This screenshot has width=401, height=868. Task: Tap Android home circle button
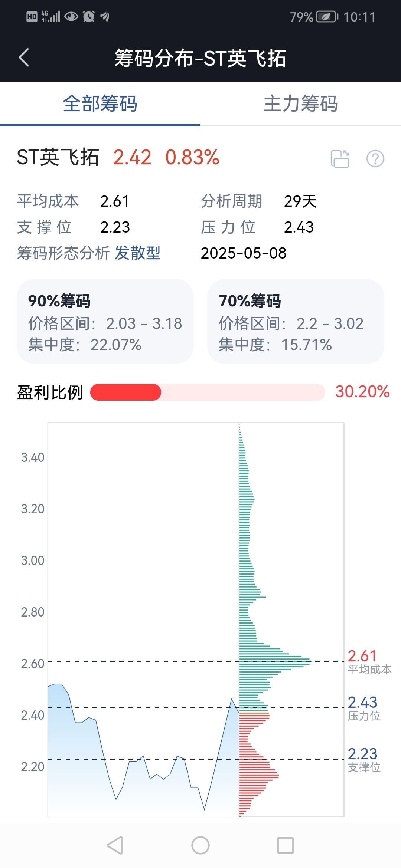click(200, 845)
